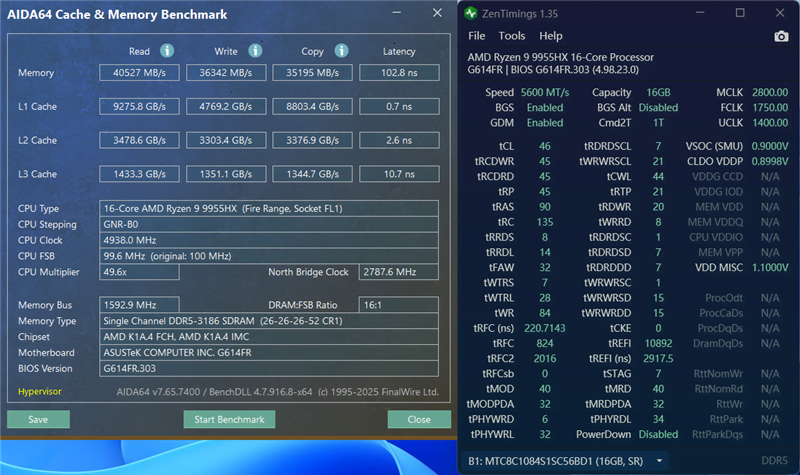The image size is (800, 475).
Task: Click the tCL value 46
Action: pos(545,146)
